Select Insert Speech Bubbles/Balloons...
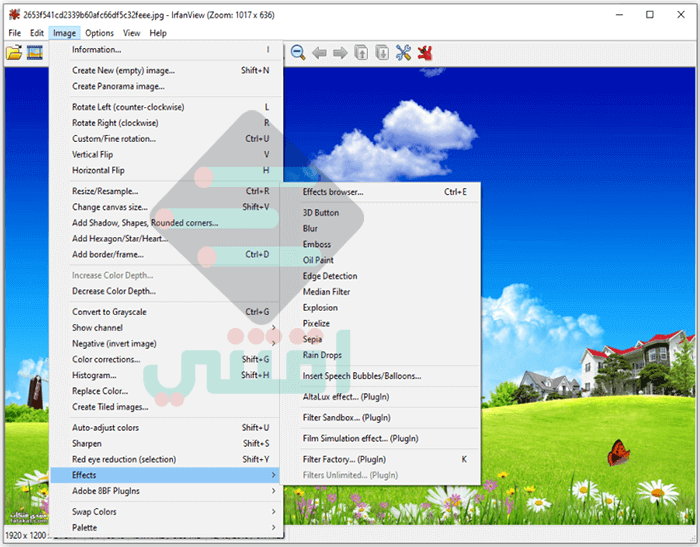The height and width of the screenshot is (547, 700). (380, 376)
